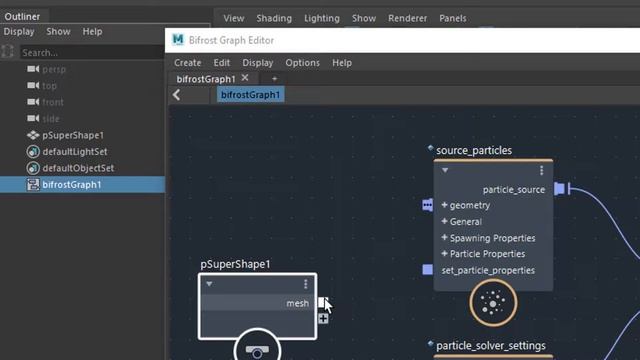
Task: Open the Edit menu in Bifrost Graph Editor
Action: [x=222, y=63]
